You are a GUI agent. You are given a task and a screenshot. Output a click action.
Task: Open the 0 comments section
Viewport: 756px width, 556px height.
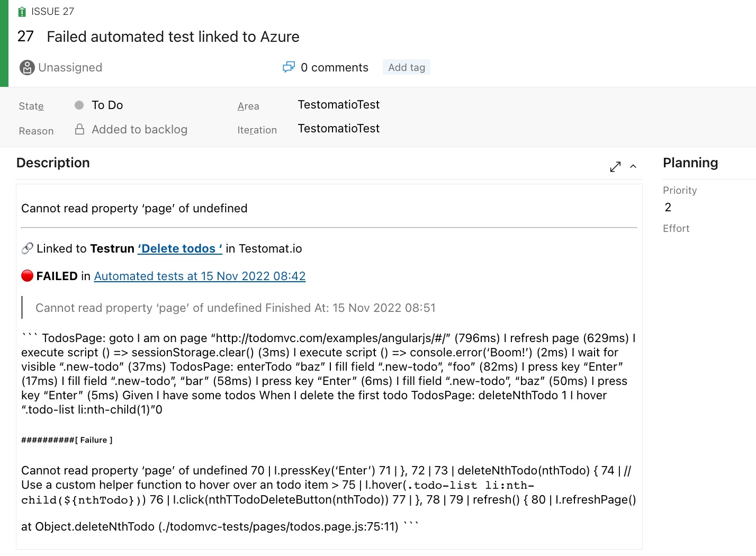click(335, 68)
